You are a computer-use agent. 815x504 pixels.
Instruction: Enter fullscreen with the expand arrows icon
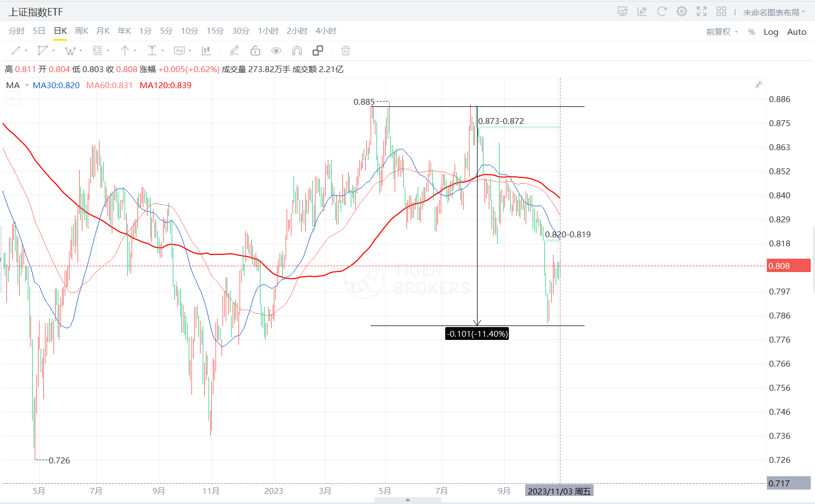coord(702,11)
